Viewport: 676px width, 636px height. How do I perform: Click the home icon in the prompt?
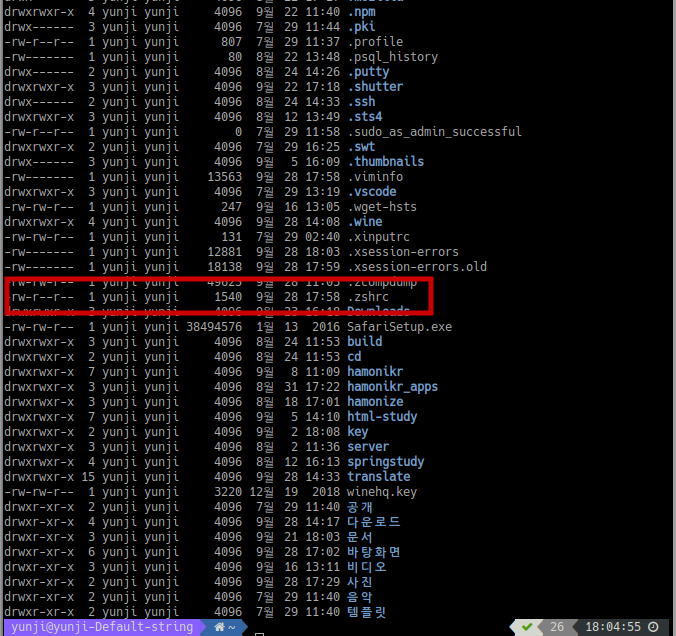point(219,627)
